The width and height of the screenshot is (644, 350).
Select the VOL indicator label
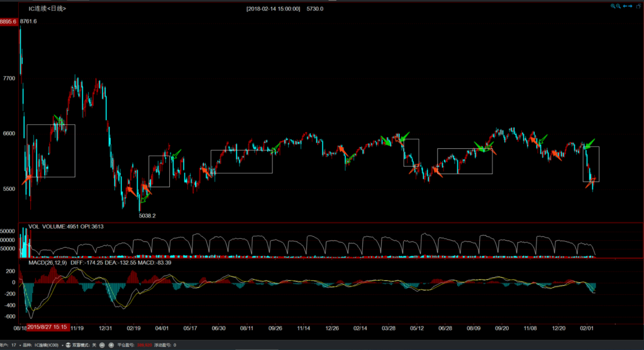[33, 227]
